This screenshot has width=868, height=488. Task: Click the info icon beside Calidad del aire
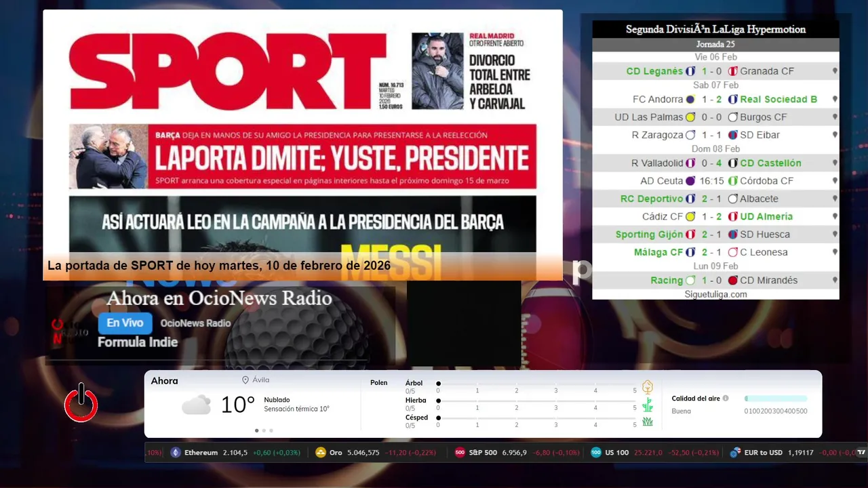[x=726, y=399]
